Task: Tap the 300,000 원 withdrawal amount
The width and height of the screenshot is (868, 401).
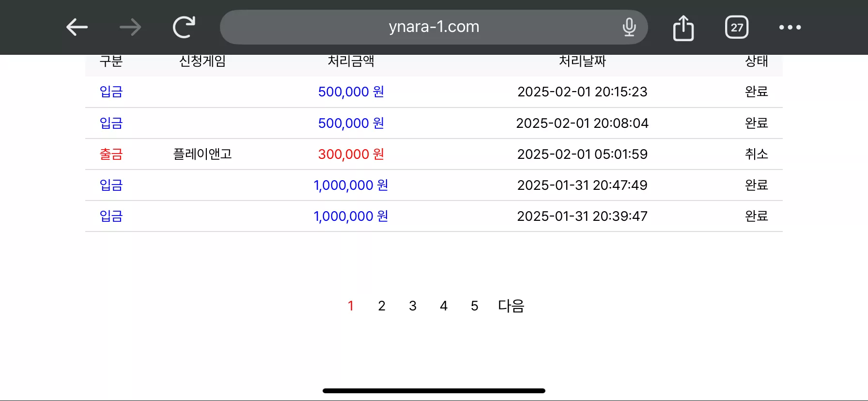Action: coord(351,154)
